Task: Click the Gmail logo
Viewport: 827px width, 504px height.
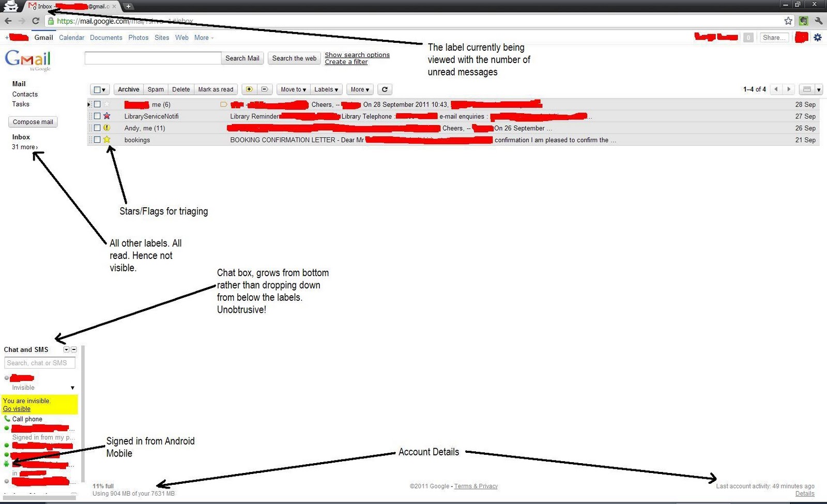Action: (x=28, y=60)
